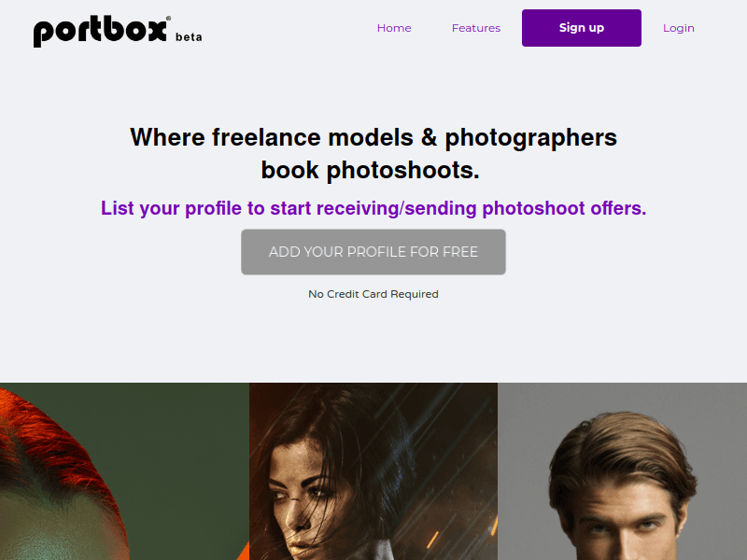Click the No Credit Card Required text
Screen dimensions: 747x560
tap(373, 294)
